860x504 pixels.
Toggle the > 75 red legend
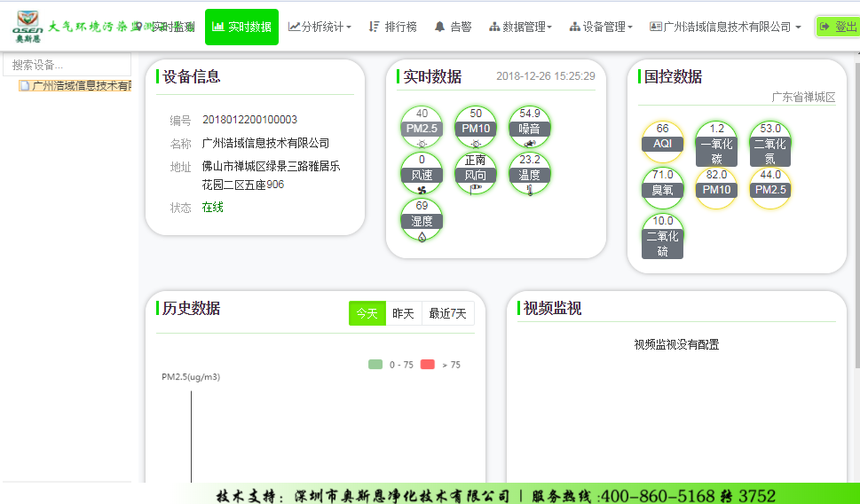(x=440, y=365)
